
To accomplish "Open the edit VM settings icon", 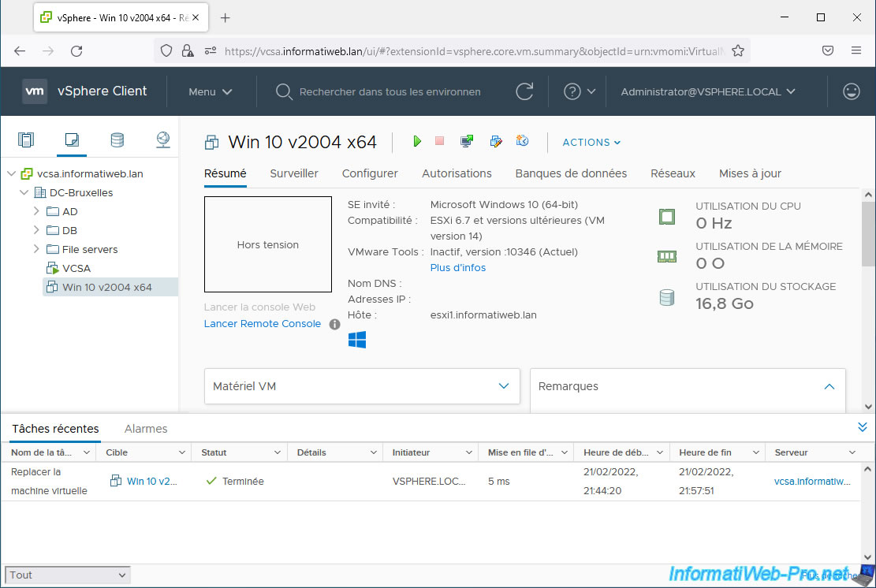I will coord(495,141).
